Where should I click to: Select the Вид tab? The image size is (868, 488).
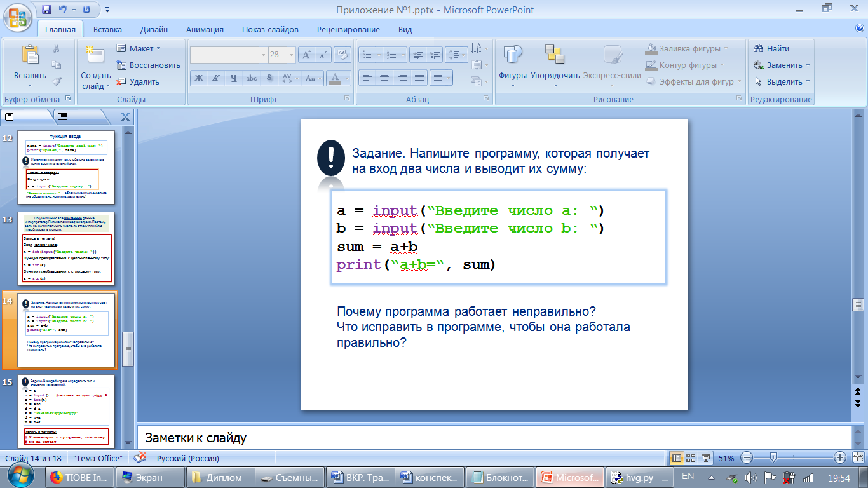coord(405,29)
